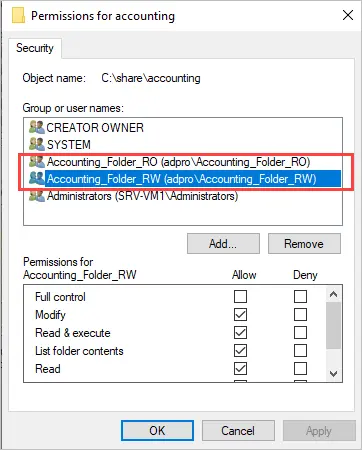Select Administrators (SRV-VM1\Administrators) entry
Image resolution: width=362 pixels, height=450 pixels.
click(x=142, y=196)
